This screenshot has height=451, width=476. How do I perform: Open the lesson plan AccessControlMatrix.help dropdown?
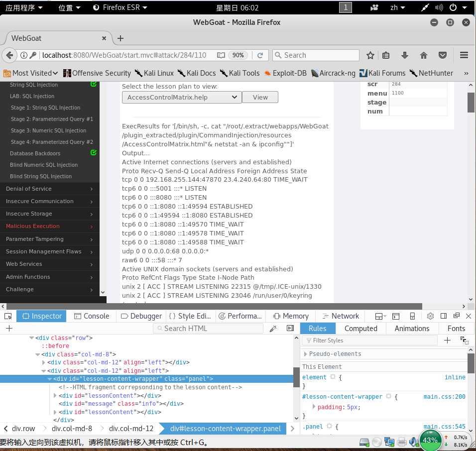pyautogui.click(x=182, y=98)
